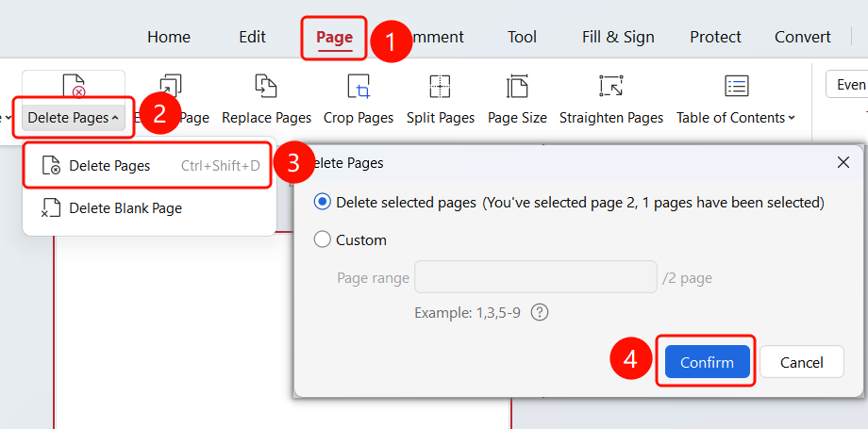Click the Page range input field
Image resolution: width=868 pixels, height=429 pixels.
(x=536, y=277)
